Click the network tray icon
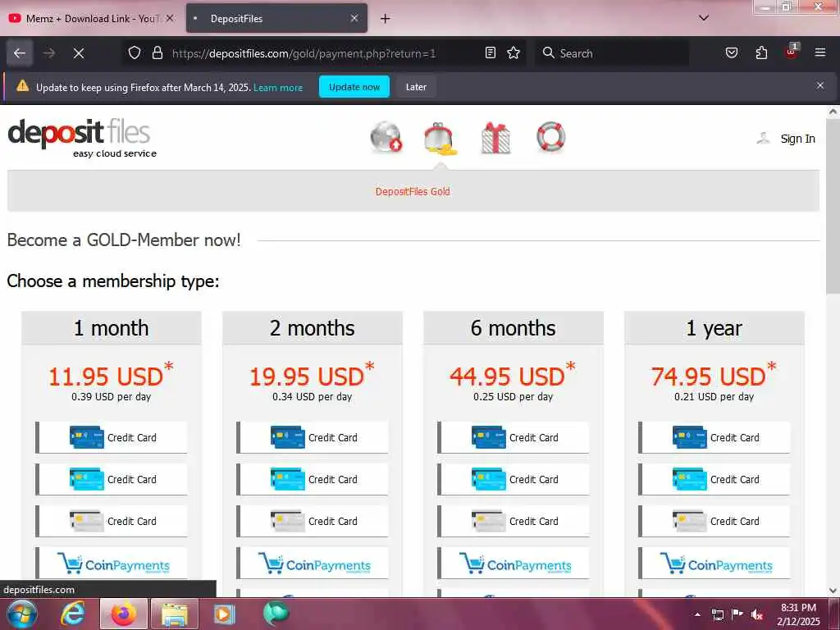 pos(718,614)
